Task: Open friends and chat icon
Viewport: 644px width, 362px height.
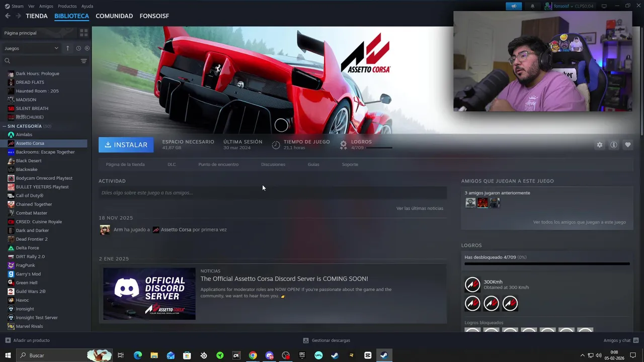Action: [636, 340]
